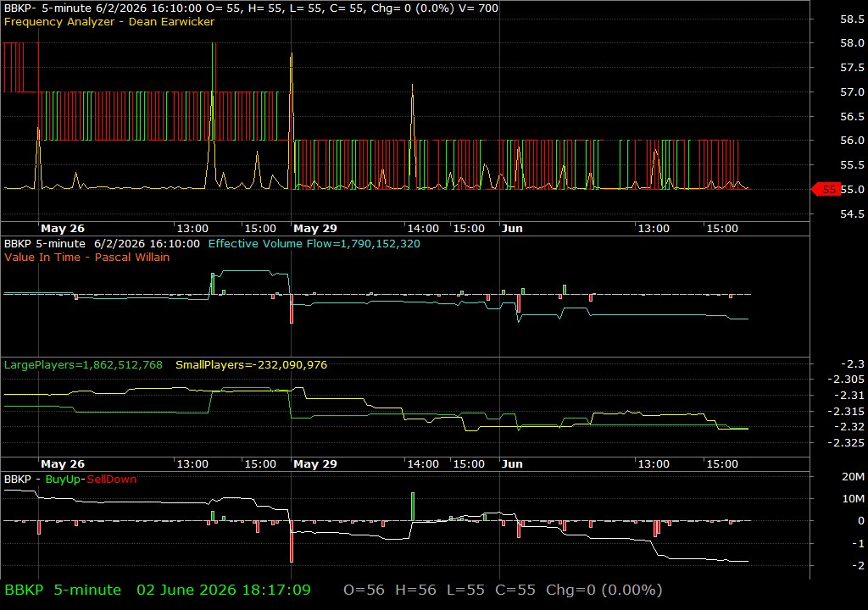The image size is (868, 610).
Task: Click -2.31 on the players scale
Action: pyautogui.click(x=849, y=395)
